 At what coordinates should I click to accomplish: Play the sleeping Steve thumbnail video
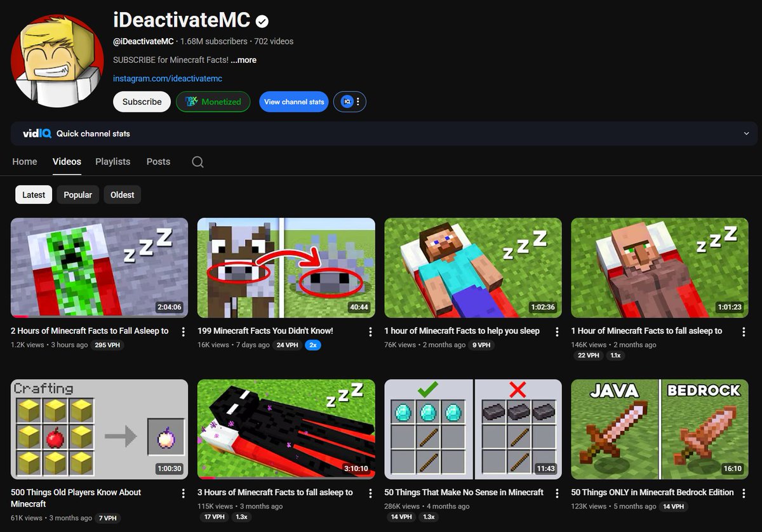[473, 268]
